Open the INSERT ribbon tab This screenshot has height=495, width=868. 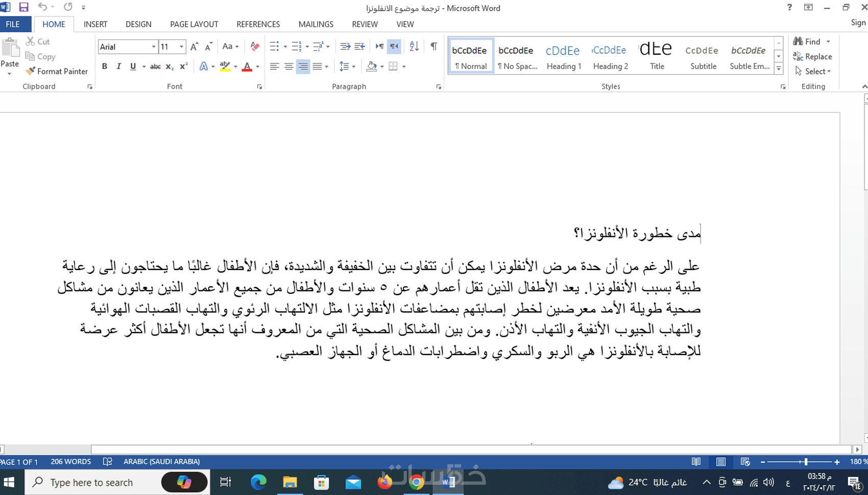pos(95,24)
